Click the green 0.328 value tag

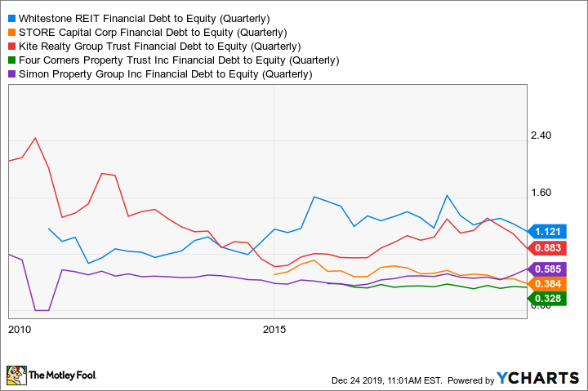pyautogui.click(x=549, y=298)
